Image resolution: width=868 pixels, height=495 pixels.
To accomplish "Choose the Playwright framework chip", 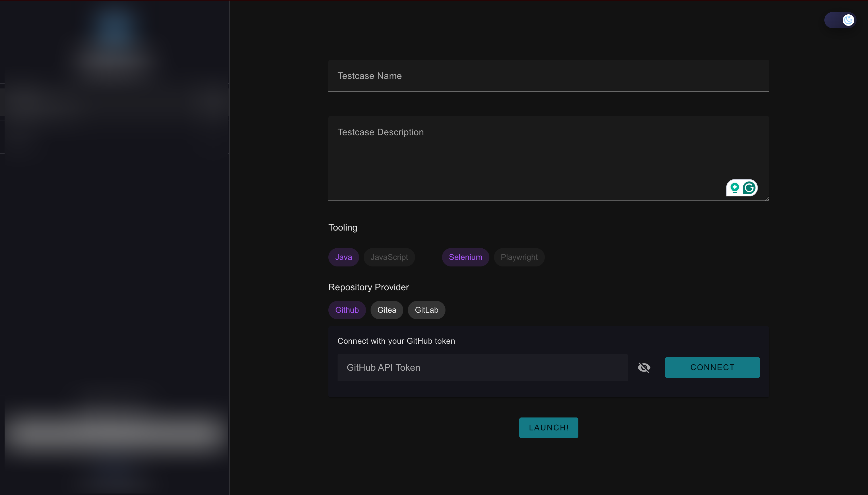I will click(x=519, y=257).
